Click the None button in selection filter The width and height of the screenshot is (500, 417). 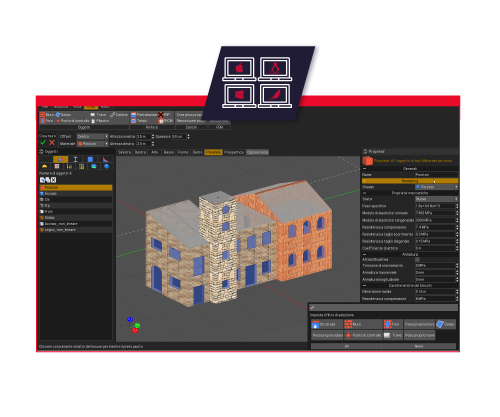[x=419, y=346]
